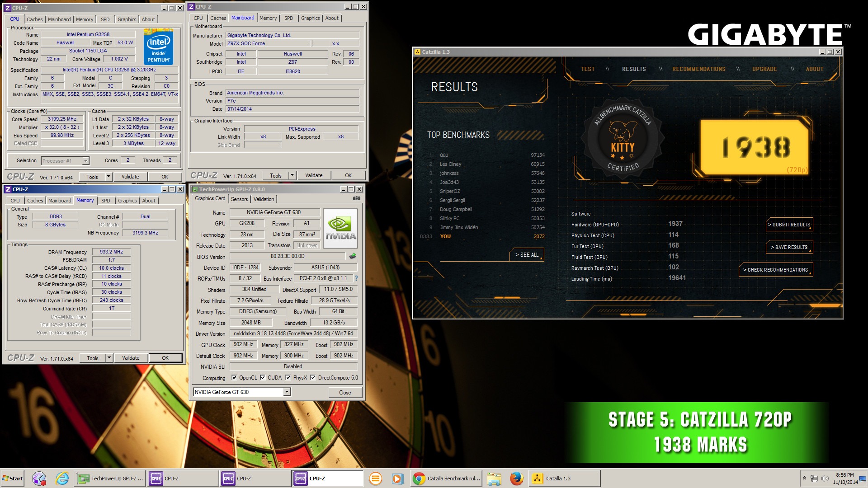This screenshot has height=488, width=868.
Task: Open Tools dropdown arrow in CPU tab window
Action: [108, 177]
